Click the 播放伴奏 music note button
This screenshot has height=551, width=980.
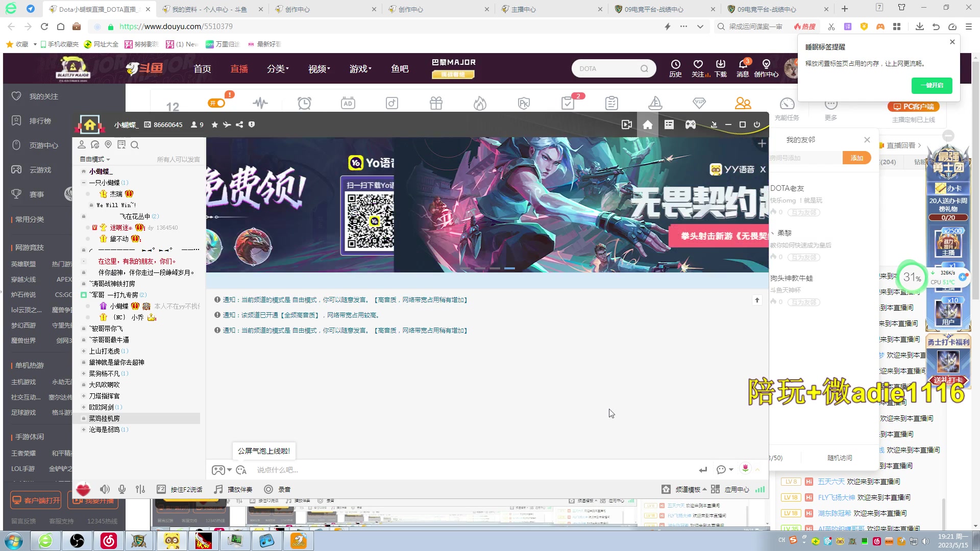(233, 489)
